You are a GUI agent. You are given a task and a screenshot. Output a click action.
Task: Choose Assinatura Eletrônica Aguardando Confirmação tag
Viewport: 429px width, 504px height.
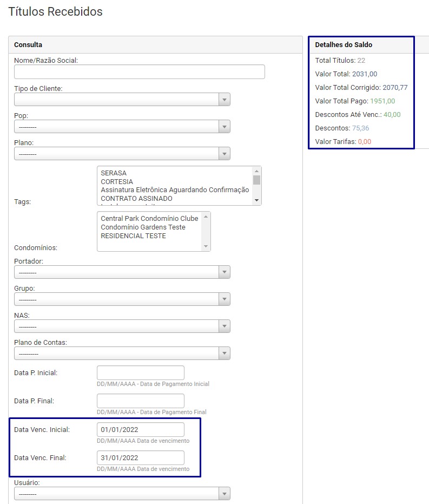175,190
